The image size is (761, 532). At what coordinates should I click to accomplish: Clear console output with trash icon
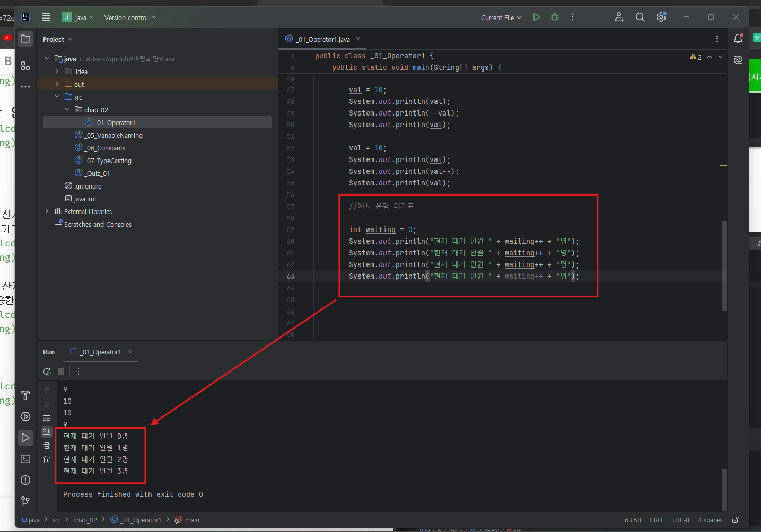tap(47, 459)
